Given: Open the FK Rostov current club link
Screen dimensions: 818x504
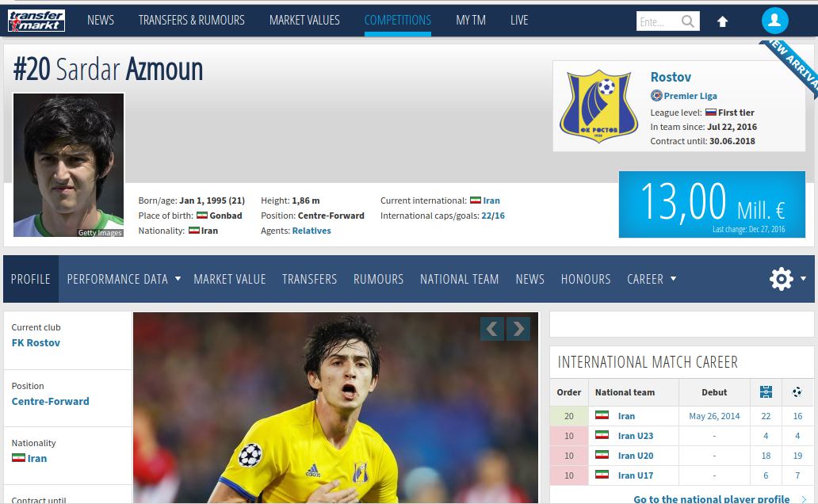Looking at the screenshot, I should pyautogui.click(x=36, y=343).
